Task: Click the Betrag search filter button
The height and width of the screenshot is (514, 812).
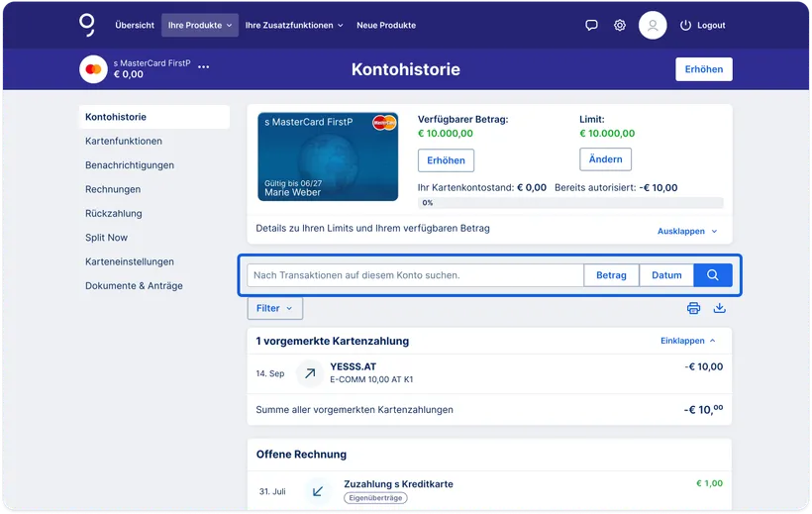Action: pos(611,275)
